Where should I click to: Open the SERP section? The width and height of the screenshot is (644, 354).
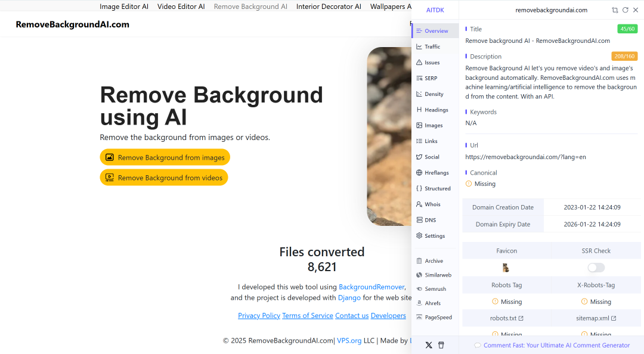point(435,78)
